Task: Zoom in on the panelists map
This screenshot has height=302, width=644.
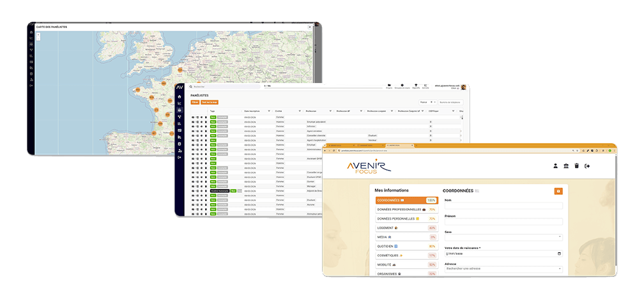Action: point(38,34)
